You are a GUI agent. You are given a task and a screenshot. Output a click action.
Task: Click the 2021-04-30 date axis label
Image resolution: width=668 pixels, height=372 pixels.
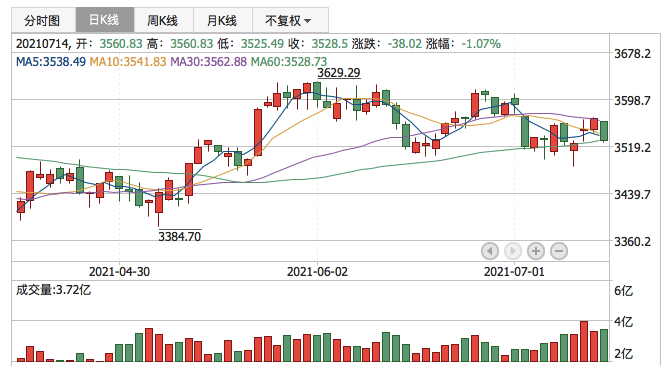pyautogui.click(x=119, y=272)
